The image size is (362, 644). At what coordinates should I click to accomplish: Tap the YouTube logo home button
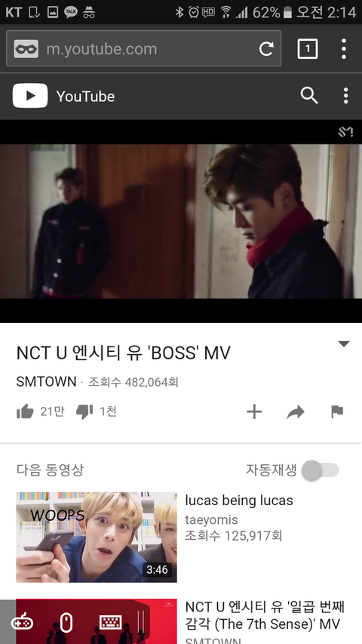pos(63,96)
